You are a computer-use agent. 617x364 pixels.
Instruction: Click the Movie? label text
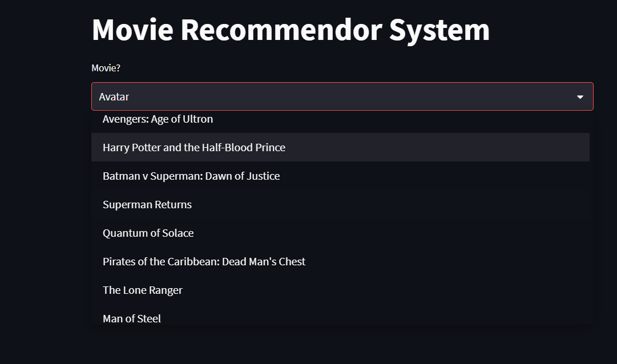106,67
